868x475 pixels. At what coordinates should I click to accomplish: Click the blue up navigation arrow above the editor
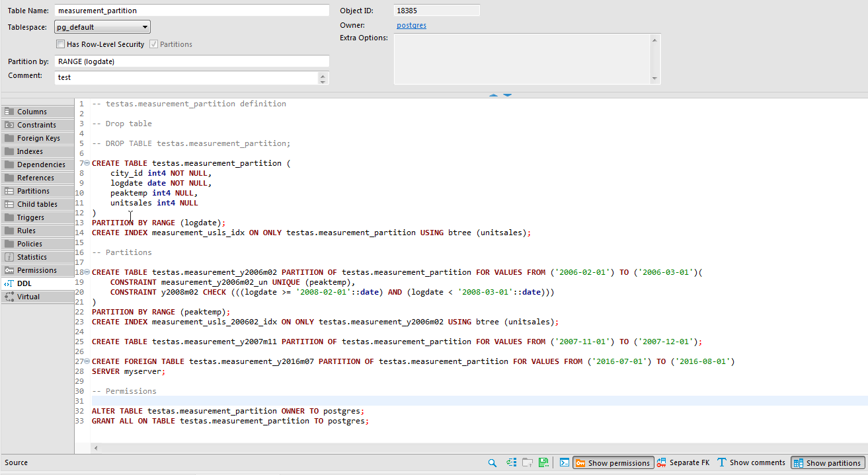tap(493, 94)
